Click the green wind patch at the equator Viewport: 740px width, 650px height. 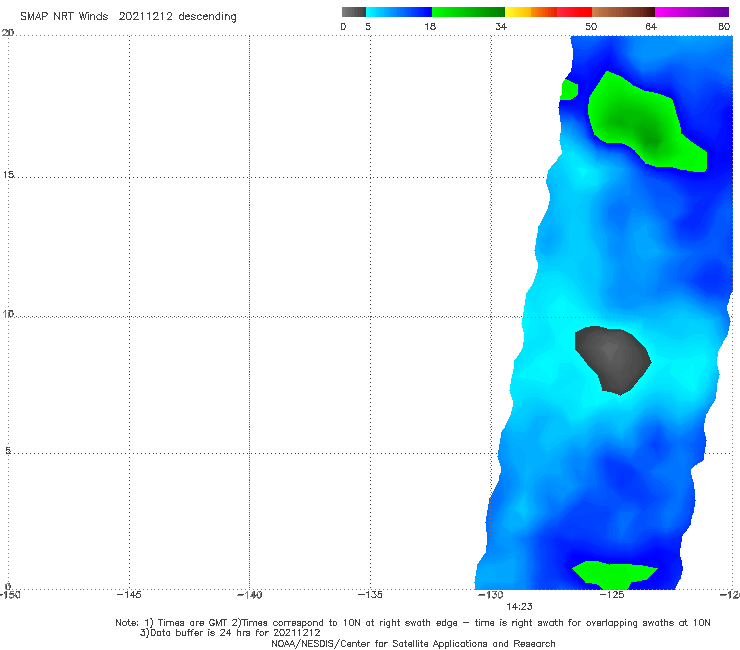(614, 575)
